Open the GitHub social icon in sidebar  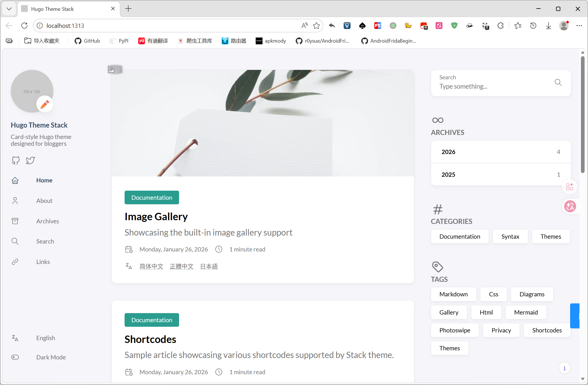16,160
